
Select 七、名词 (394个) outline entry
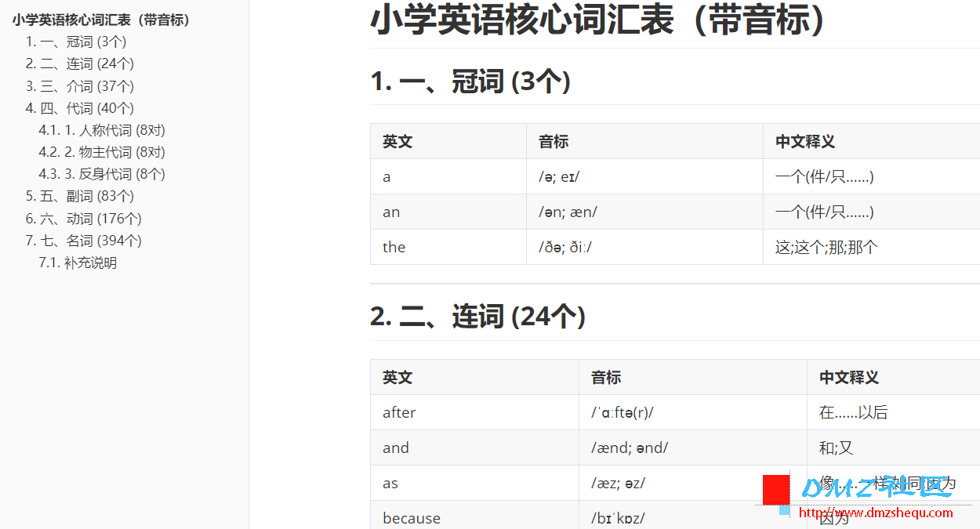pos(83,241)
